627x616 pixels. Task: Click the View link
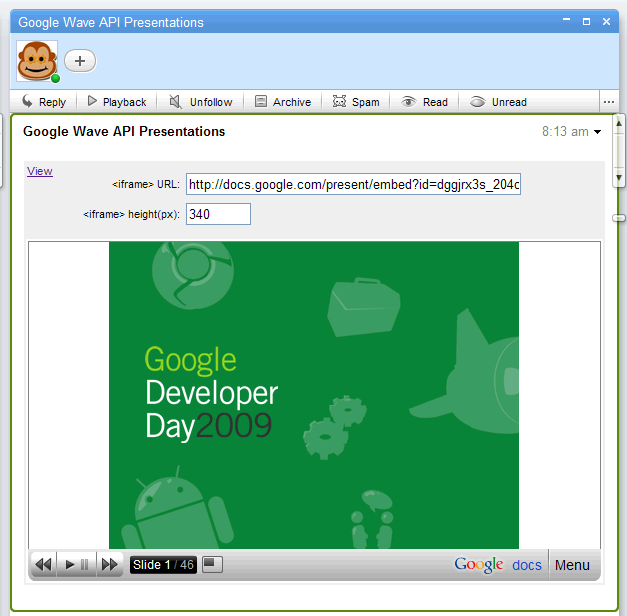coord(40,171)
